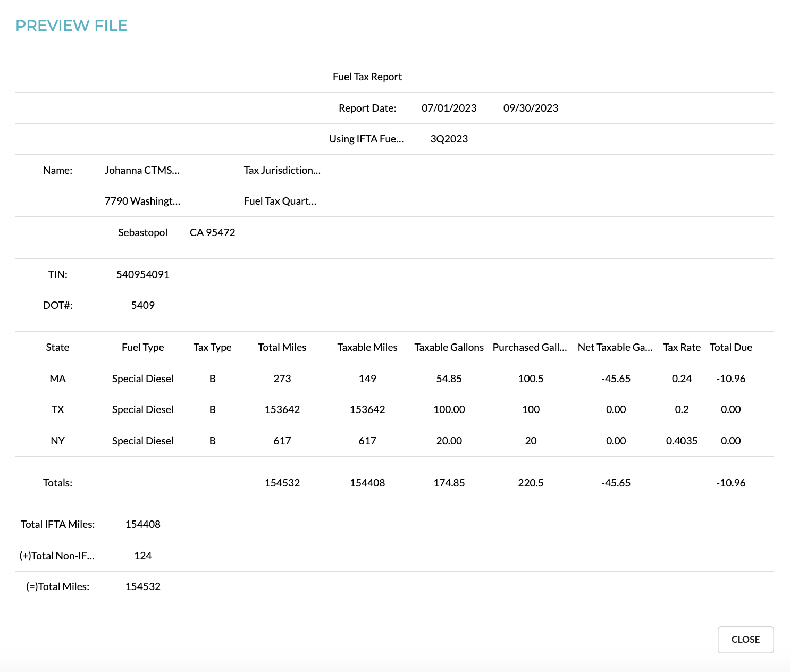Image resolution: width=790 pixels, height=672 pixels.
Task: Click the CLOSE button
Action: 745,640
